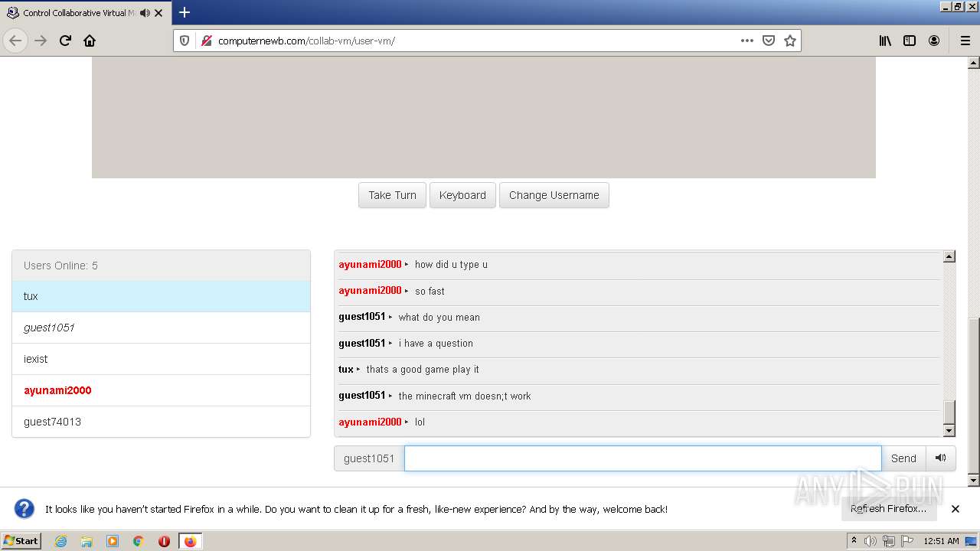Open Action Center flag icon
980x551 pixels.
coord(907,541)
